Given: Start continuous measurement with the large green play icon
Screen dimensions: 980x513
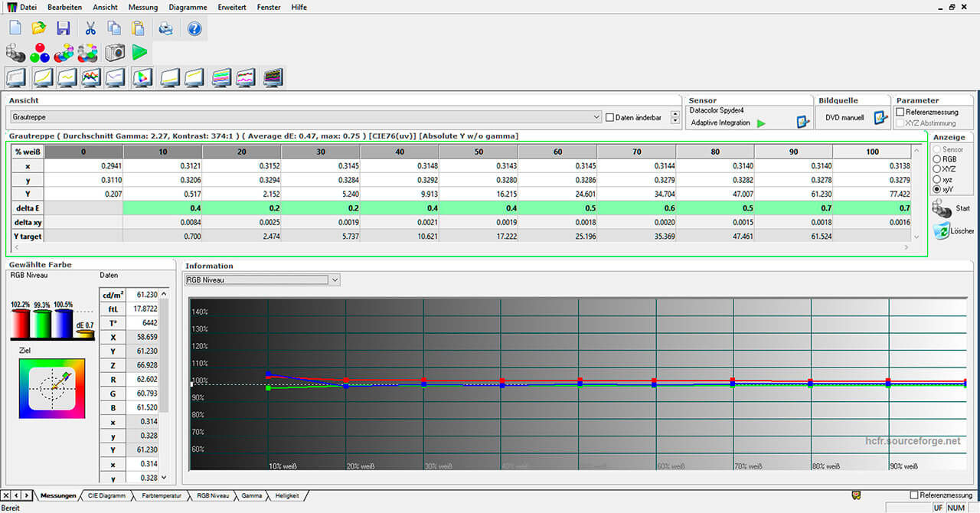Looking at the screenshot, I should pos(139,53).
